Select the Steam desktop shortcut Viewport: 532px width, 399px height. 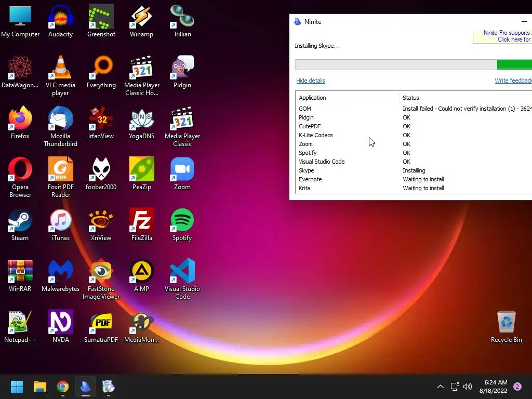tap(20, 224)
